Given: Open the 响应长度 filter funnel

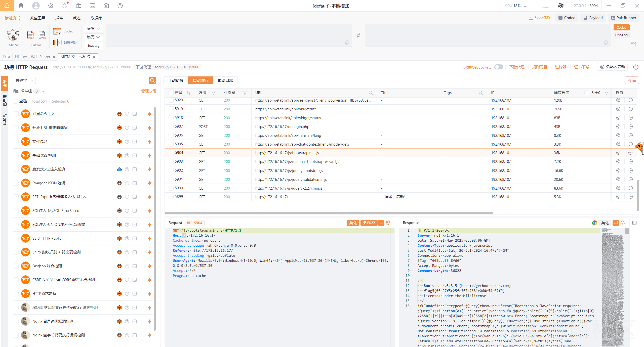Looking at the screenshot, I should (x=607, y=93).
